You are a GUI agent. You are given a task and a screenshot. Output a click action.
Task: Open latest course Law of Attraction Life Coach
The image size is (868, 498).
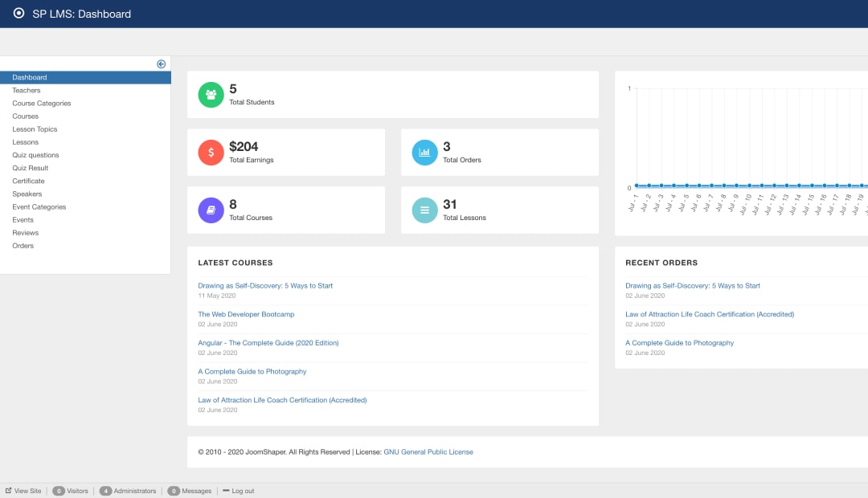282,400
